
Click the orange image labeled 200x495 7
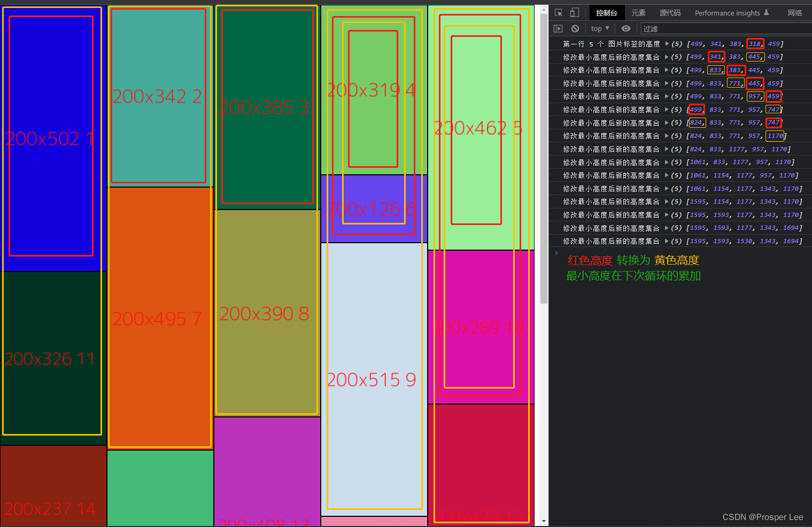[160, 319]
